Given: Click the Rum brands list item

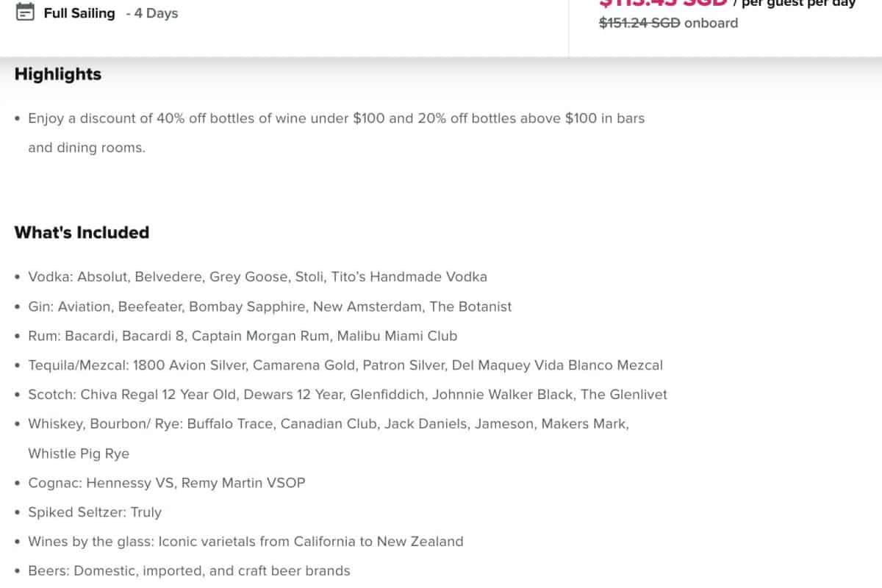Looking at the screenshot, I should pos(243,336).
